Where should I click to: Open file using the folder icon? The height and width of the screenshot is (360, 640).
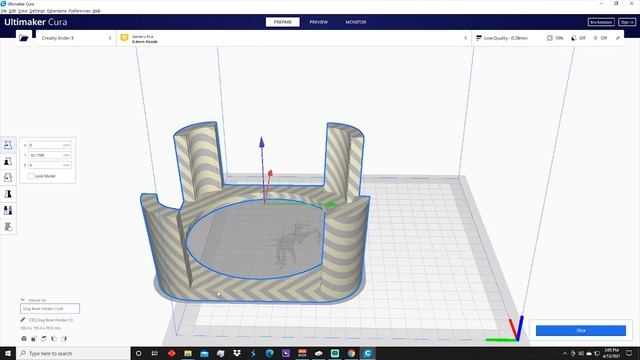(x=24, y=38)
